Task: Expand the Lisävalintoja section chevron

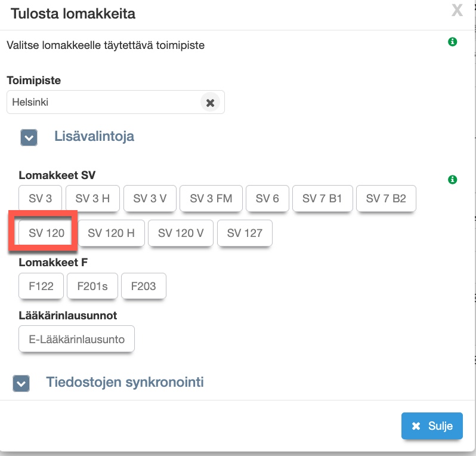Action: click(x=29, y=137)
